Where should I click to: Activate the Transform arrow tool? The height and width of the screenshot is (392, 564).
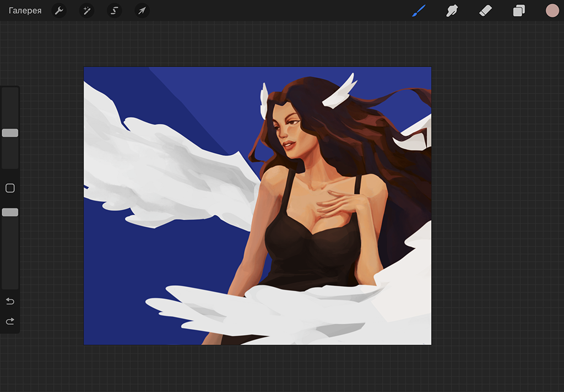tap(142, 10)
